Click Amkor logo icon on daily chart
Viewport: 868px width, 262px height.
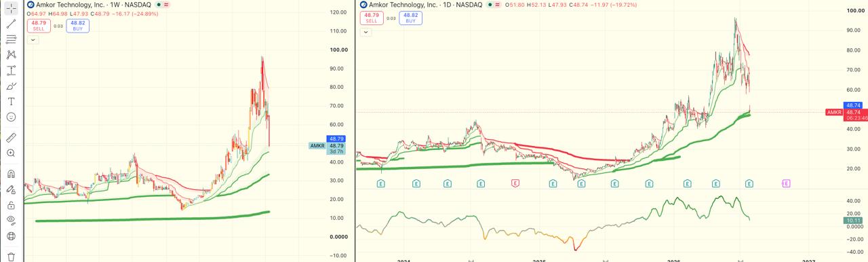coord(364,5)
